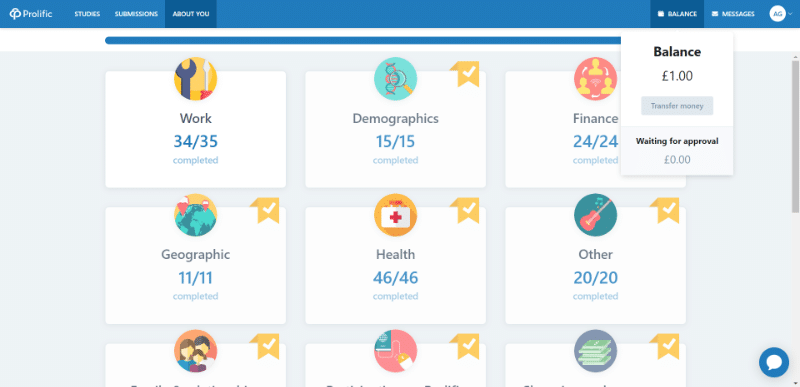Open the Geographic category title
This screenshot has width=800, height=387.
(x=195, y=254)
